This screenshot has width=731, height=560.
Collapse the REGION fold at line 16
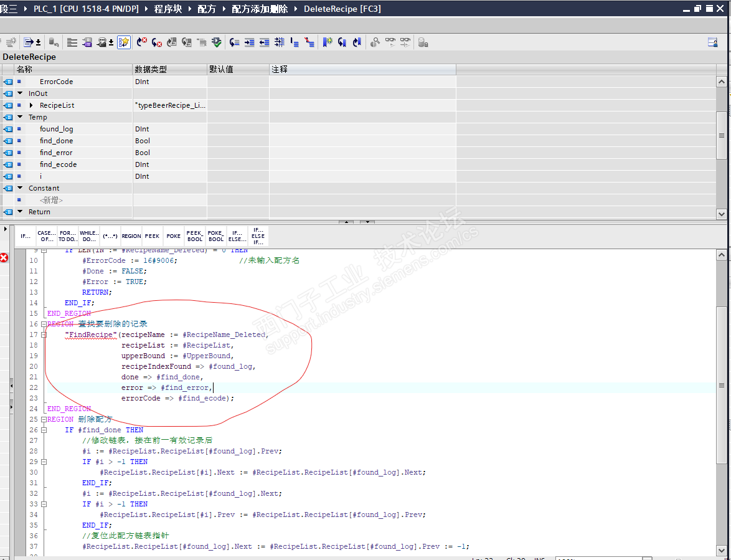tap(44, 324)
